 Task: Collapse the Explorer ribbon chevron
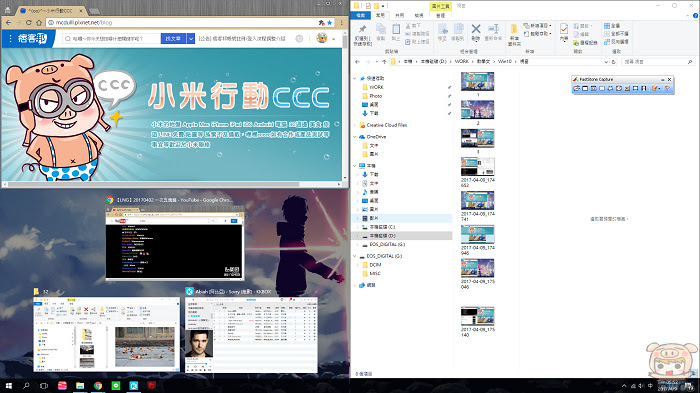pyautogui.click(x=688, y=16)
